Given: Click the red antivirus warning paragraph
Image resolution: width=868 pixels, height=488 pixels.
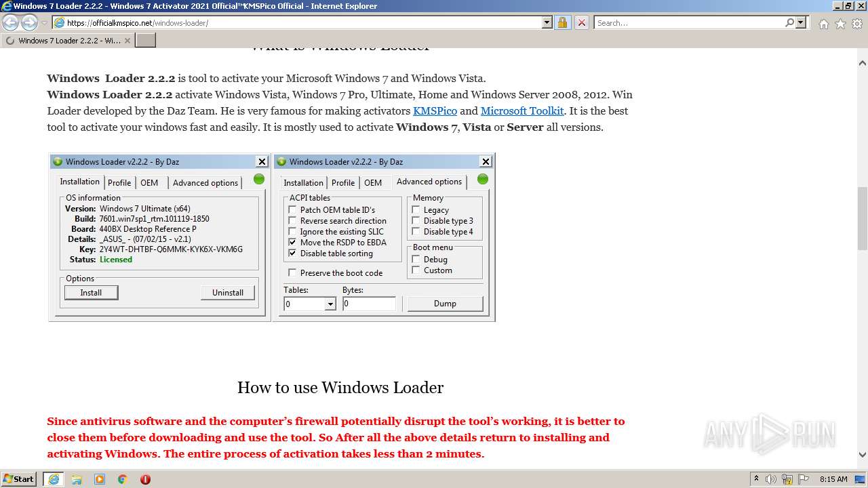Looking at the screenshot, I should (x=336, y=438).
